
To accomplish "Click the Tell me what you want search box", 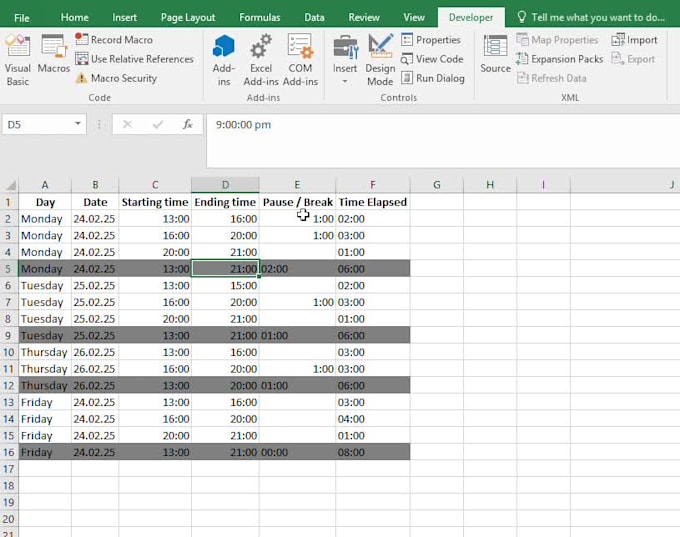I will 591,18.
